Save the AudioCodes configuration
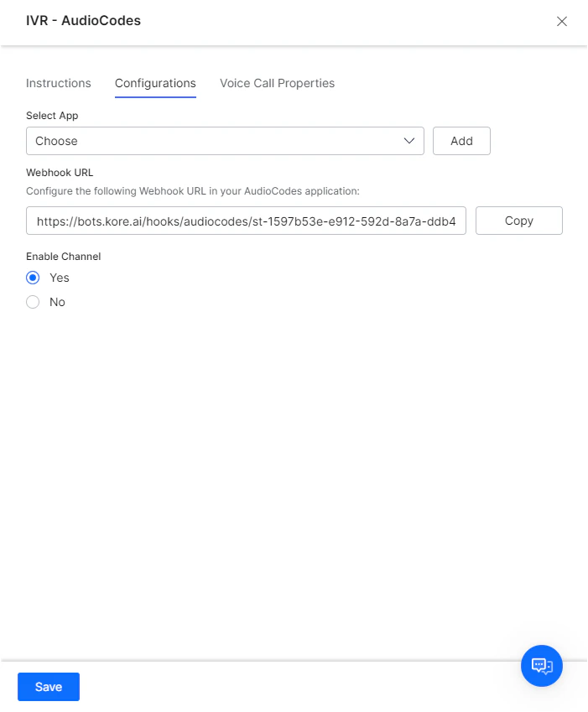The image size is (588, 712). pyautogui.click(x=48, y=687)
